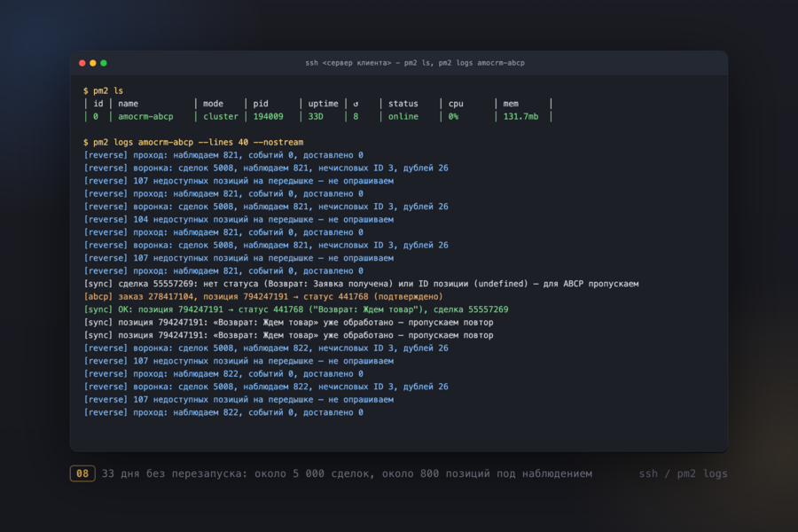Click the '$ pm2 ls' command line
The image size is (798, 532).
[104, 90]
